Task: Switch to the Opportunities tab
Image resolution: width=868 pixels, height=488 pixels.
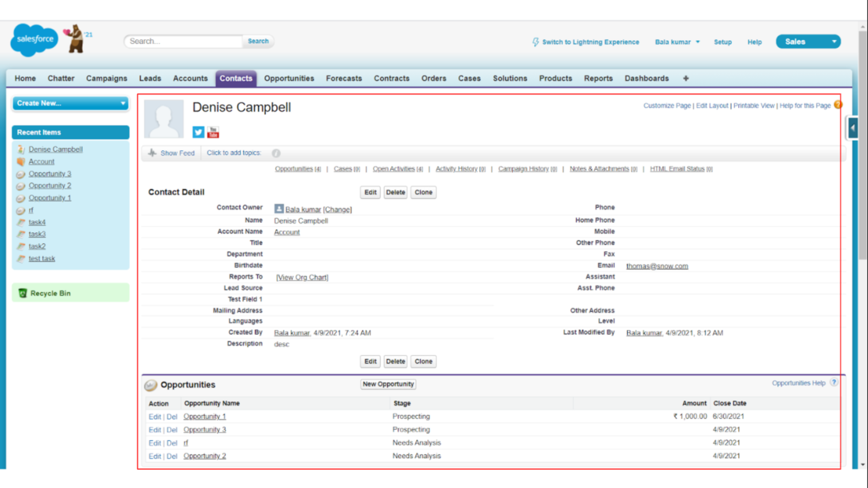Action: pos(289,78)
